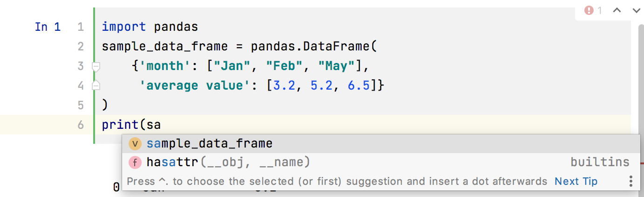
Task: Click the 'average value' string on line 4
Action: click(x=191, y=86)
